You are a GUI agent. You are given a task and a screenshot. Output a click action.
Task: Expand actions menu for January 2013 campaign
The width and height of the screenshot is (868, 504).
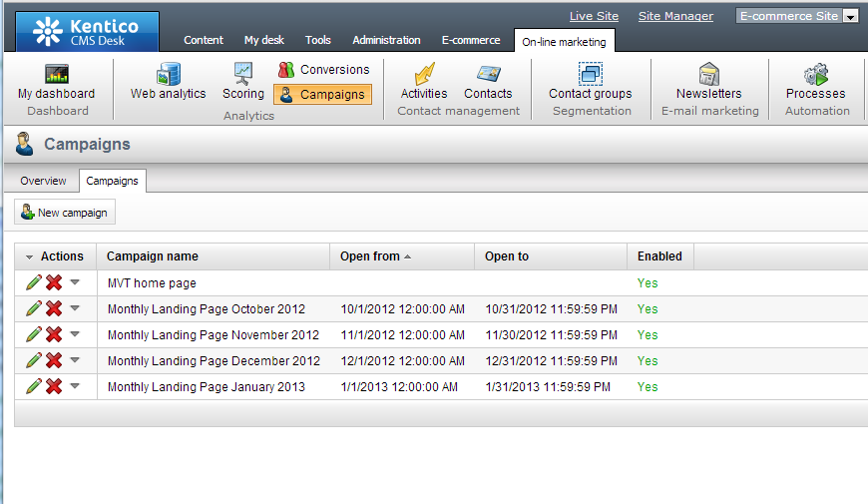point(75,385)
